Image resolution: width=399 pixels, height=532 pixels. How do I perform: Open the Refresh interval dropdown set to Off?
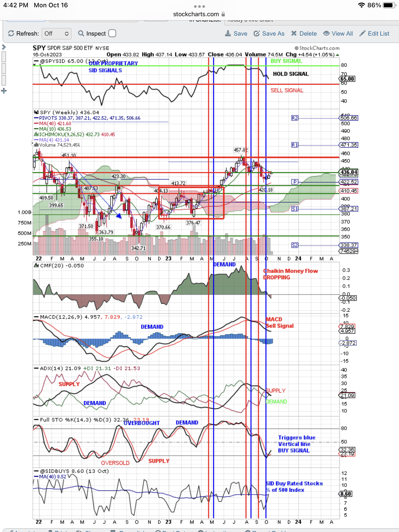coord(56,34)
